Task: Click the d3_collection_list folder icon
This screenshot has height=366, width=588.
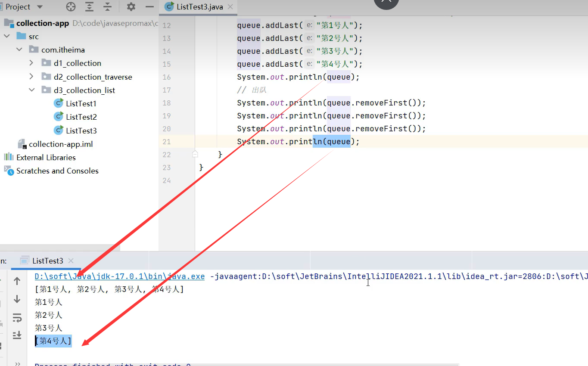Action: click(46, 90)
